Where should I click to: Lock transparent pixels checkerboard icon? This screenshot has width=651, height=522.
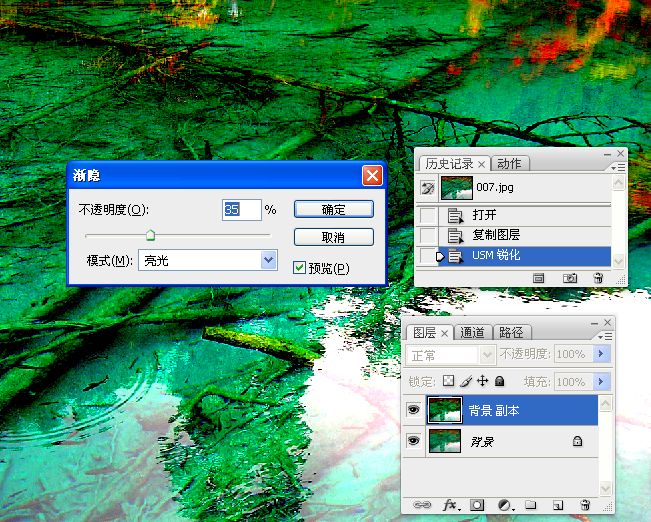pyautogui.click(x=448, y=381)
